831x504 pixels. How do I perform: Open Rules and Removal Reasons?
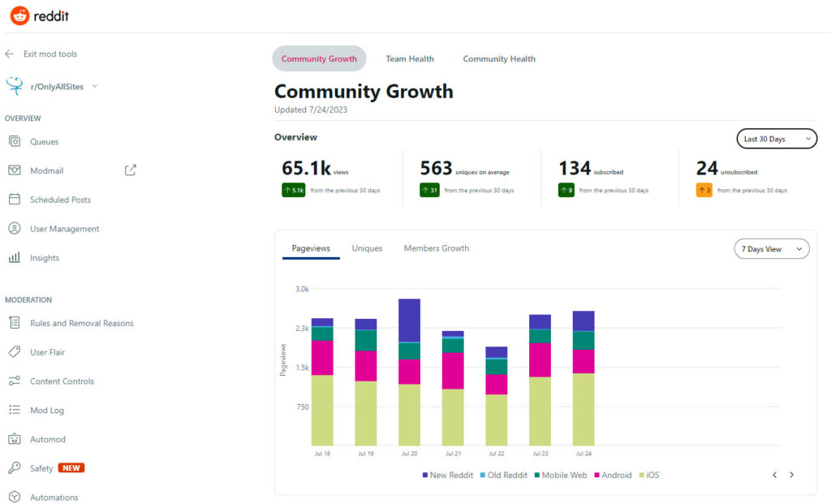pyautogui.click(x=81, y=323)
